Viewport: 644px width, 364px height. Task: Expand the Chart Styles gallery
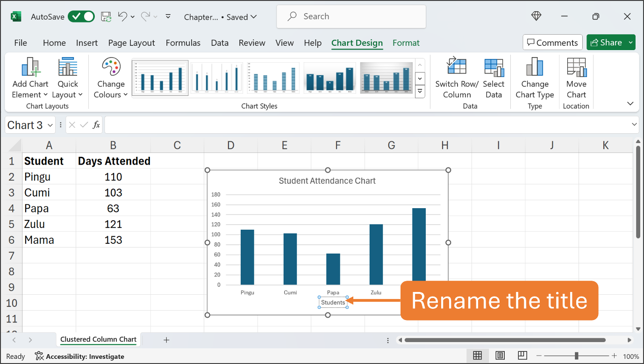(420, 91)
